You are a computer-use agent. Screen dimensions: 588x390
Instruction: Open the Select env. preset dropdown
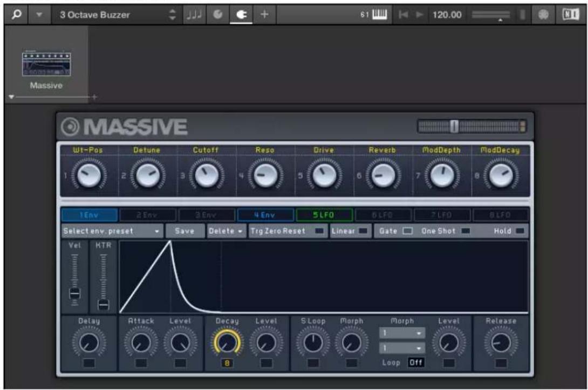(112, 231)
